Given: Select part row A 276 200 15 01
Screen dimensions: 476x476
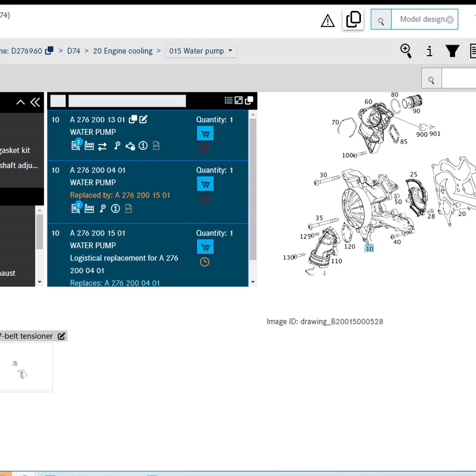Looking at the screenshot, I should click(148, 255).
